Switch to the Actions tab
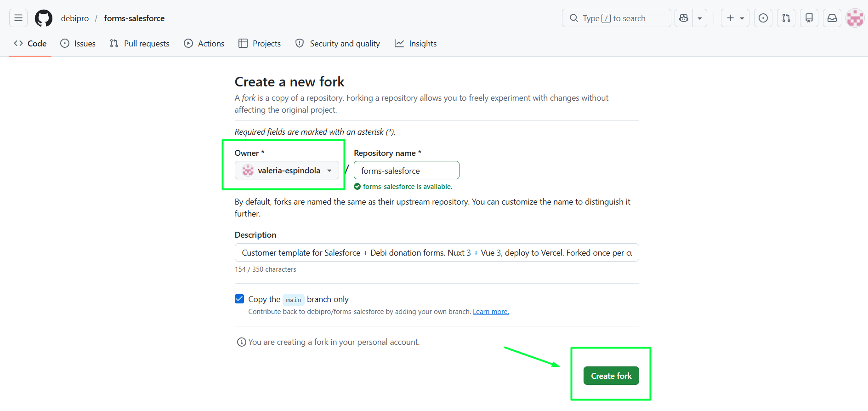This screenshot has height=411, width=868. (x=204, y=43)
